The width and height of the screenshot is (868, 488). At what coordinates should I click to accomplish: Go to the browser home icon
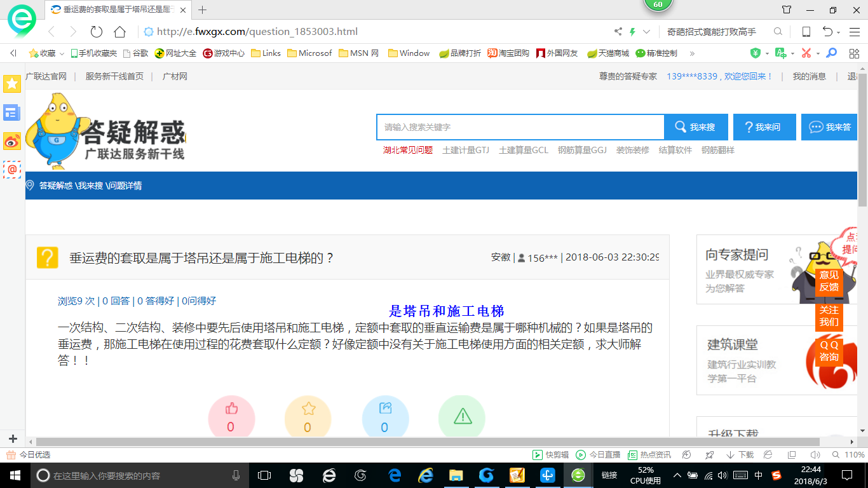click(119, 32)
